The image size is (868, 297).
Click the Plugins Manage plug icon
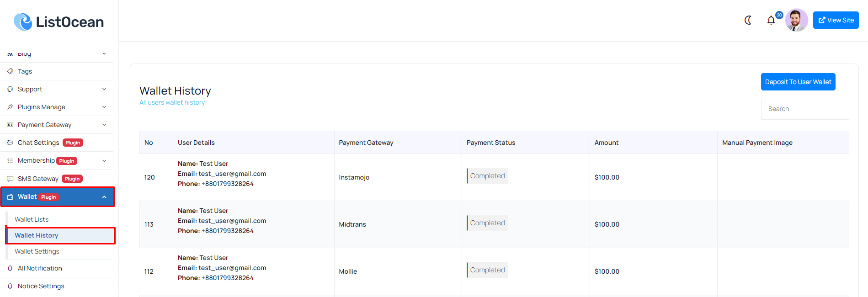click(10, 107)
